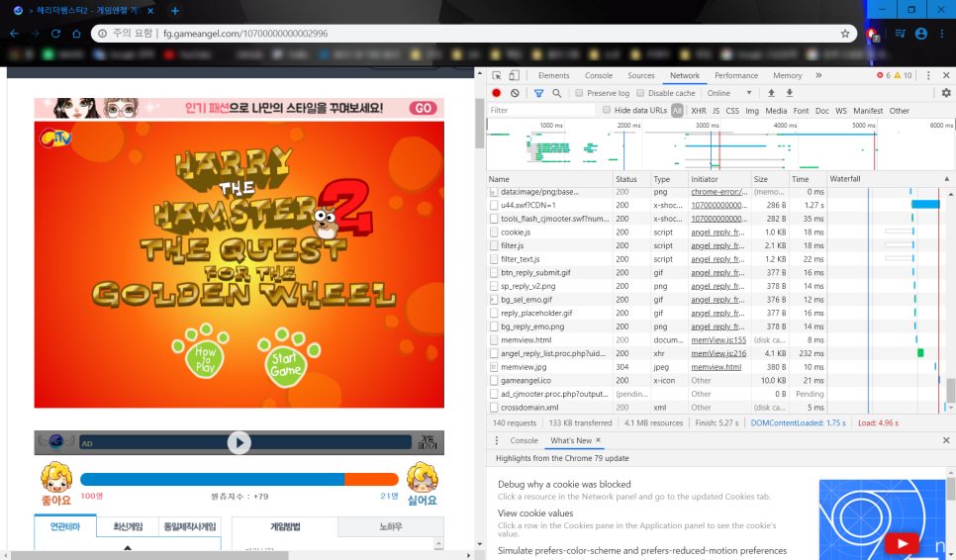The height and width of the screenshot is (560, 956).
Task: Select the Console drawer tab
Action: 524,440
